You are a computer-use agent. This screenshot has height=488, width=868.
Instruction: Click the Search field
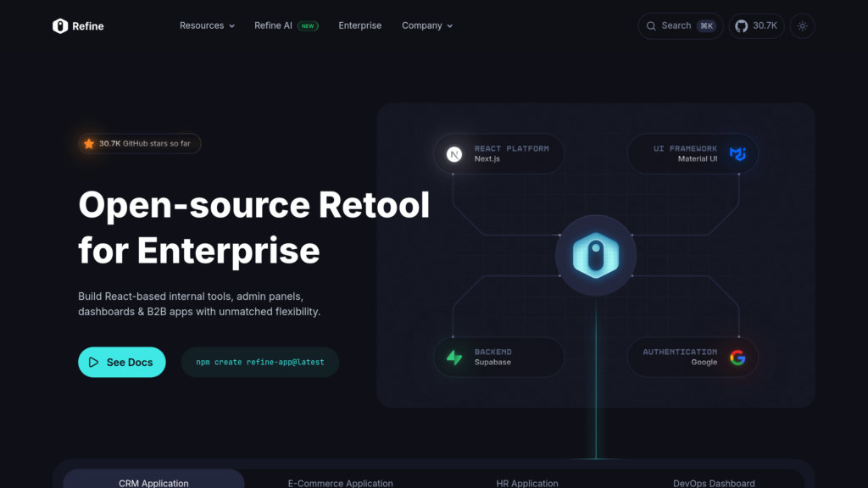pos(680,25)
